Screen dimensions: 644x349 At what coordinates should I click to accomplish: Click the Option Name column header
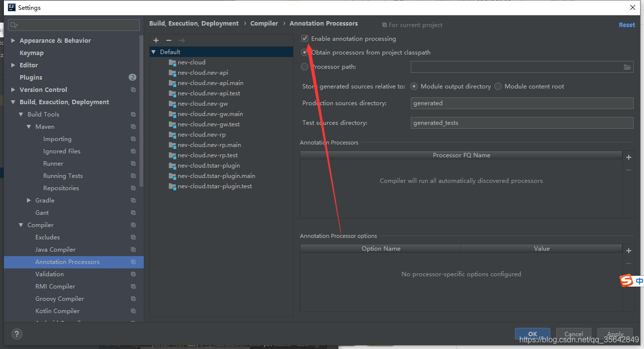381,249
